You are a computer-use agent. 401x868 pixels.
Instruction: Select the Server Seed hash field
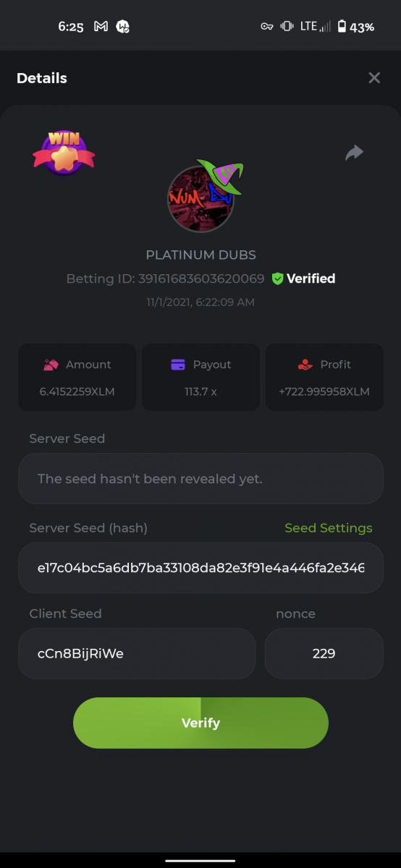tap(200, 568)
